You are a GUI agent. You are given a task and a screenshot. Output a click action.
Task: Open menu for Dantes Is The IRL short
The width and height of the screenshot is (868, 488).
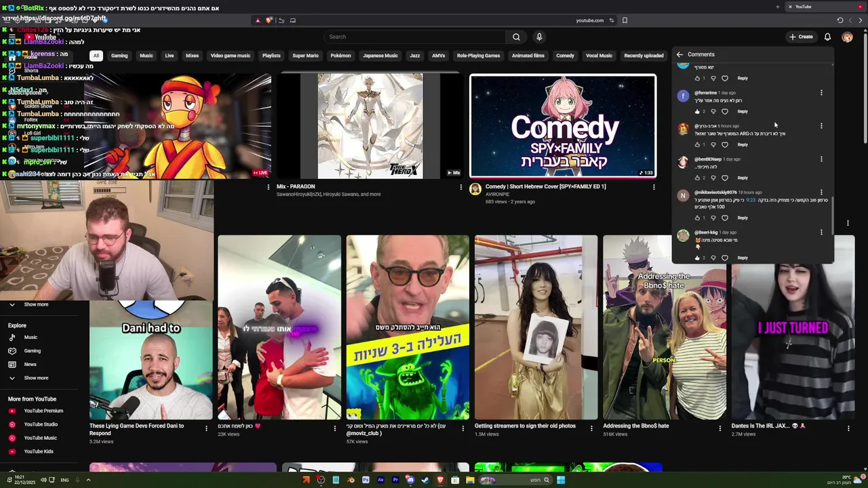[848, 428]
